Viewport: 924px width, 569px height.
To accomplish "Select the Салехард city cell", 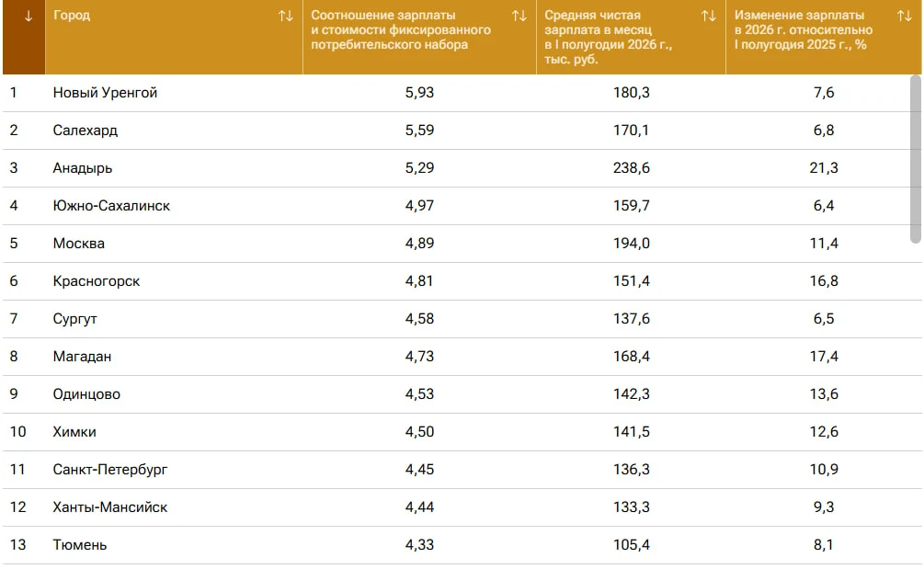I will [85, 131].
